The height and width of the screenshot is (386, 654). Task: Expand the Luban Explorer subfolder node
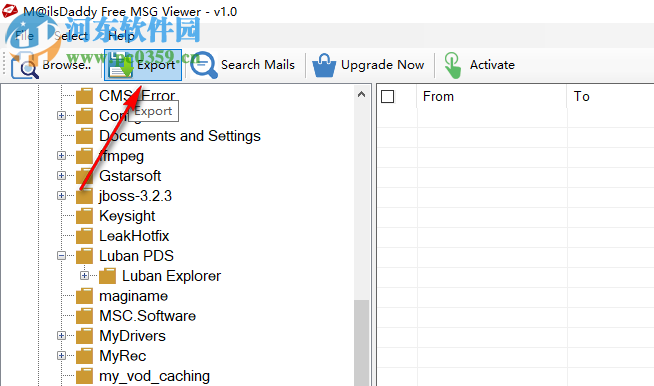click(x=84, y=276)
